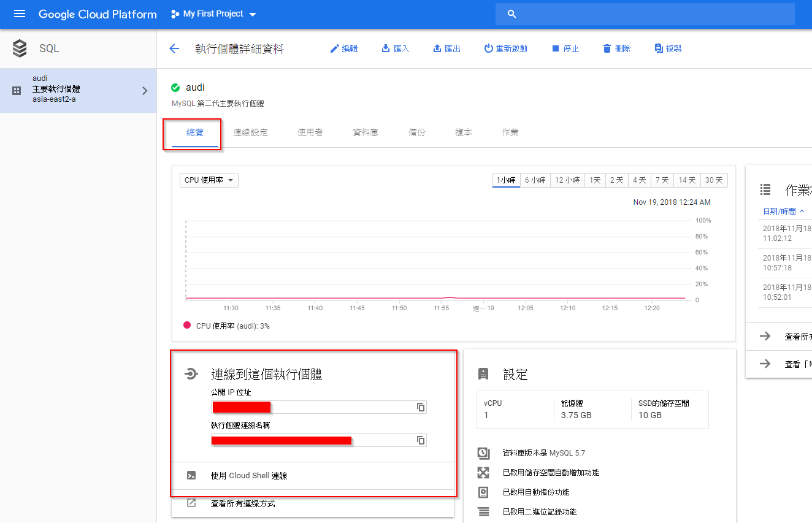Open the My First Project dropdown
Screen dimensions: 812x523
coord(214,14)
